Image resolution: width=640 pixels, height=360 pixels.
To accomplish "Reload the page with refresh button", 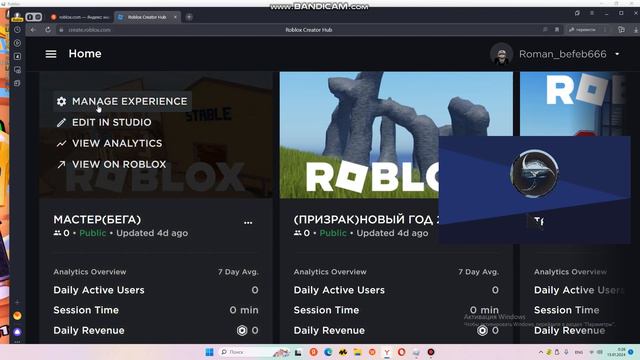I will point(48,30).
